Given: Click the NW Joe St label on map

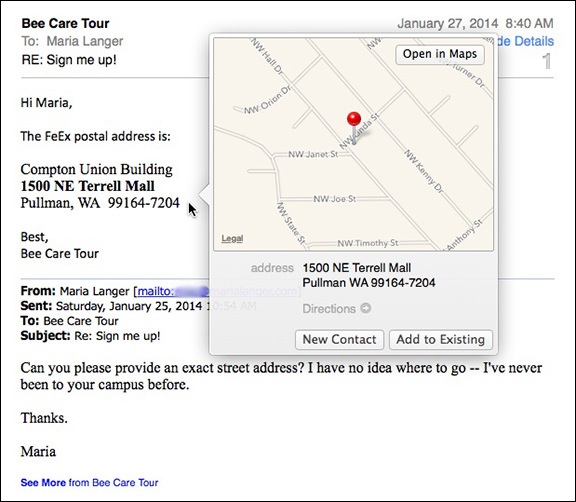Looking at the screenshot, I should click(334, 199).
